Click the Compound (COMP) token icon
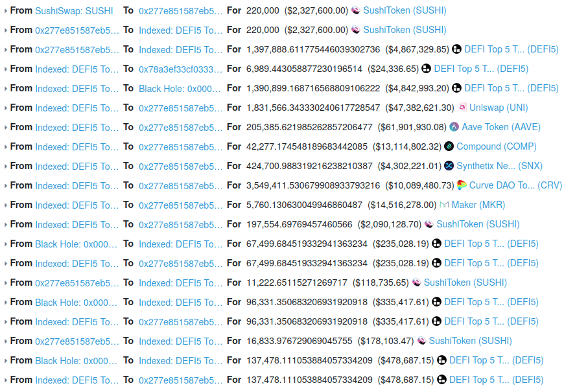588x392 pixels. [x=449, y=146]
